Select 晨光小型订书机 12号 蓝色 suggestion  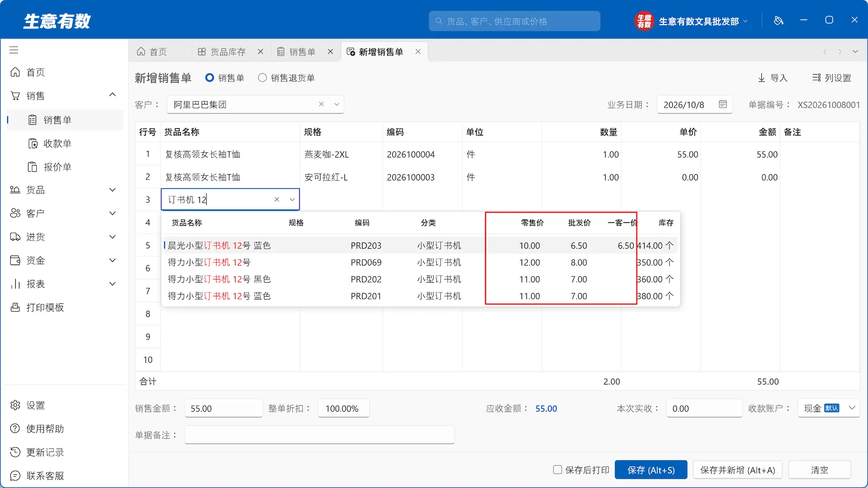pyautogui.click(x=420, y=246)
